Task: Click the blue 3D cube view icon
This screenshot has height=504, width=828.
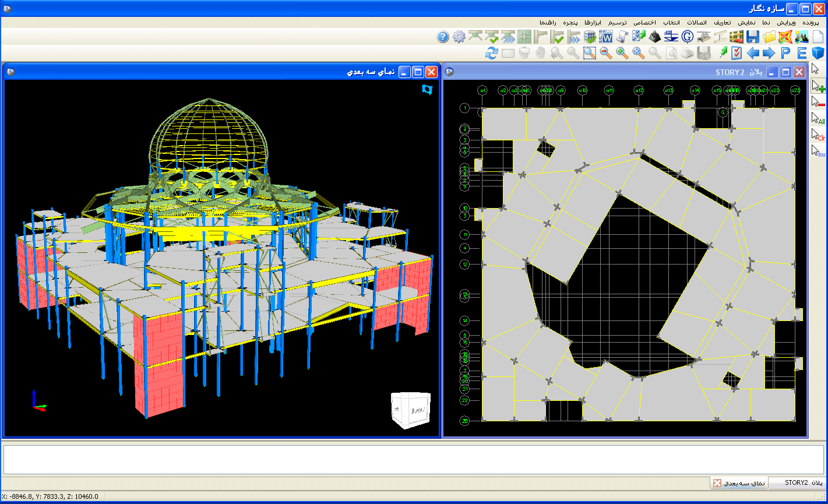Action: [818, 54]
